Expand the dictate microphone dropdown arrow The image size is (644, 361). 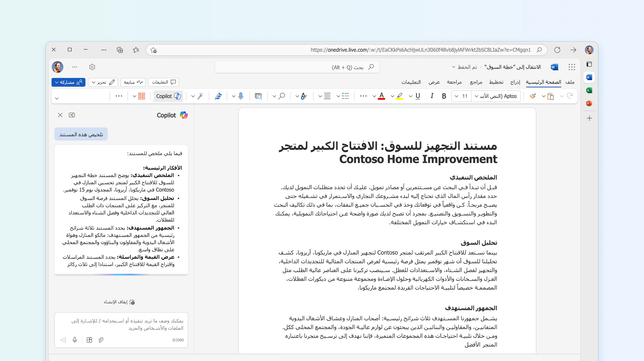pos(234,96)
